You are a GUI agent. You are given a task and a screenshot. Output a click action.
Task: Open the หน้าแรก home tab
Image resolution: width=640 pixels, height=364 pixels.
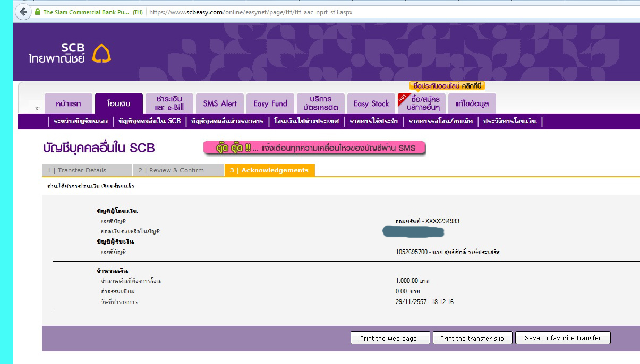[67, 103]
